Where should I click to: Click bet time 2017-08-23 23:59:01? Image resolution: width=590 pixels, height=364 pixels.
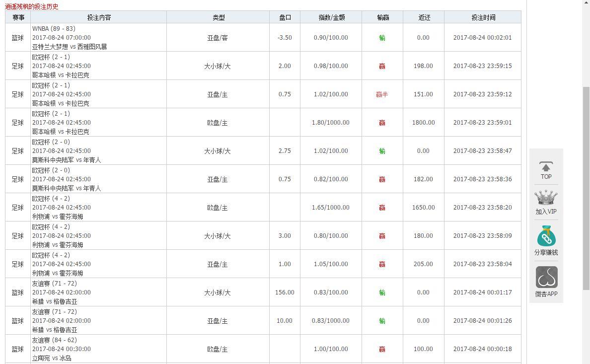coord(482,122)
